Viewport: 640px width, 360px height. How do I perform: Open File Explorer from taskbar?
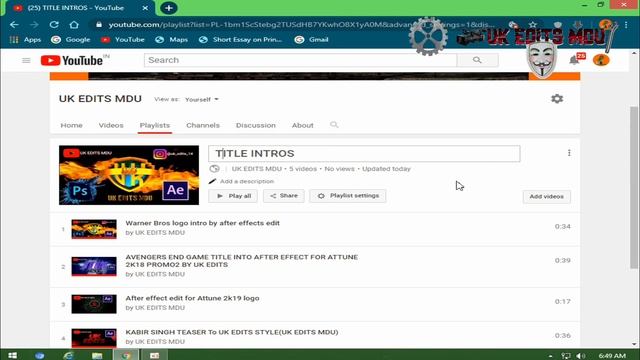pos(97,355)
